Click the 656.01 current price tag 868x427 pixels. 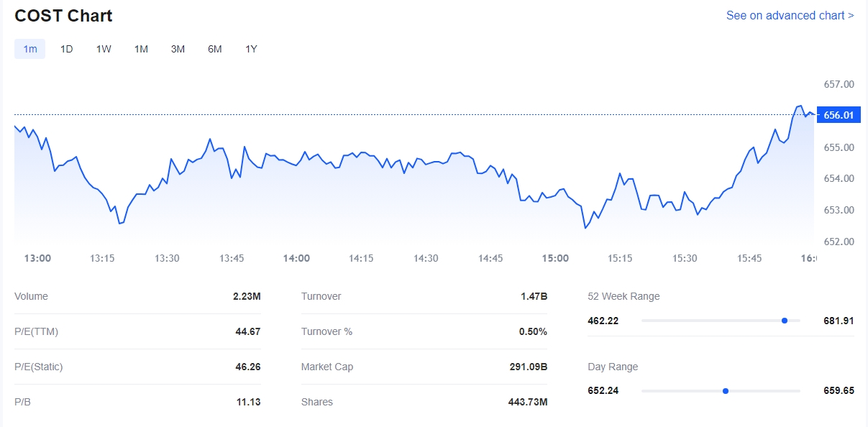pos(839,115)
